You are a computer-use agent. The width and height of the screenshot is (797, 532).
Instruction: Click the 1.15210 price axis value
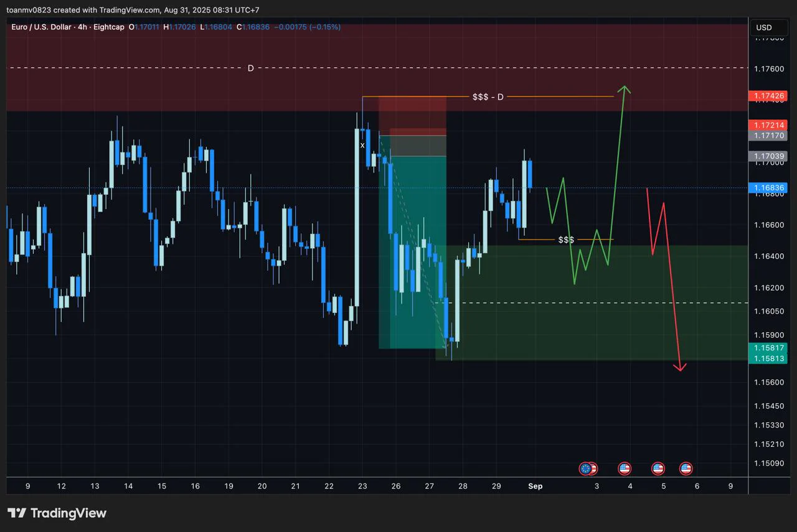(x=769, y=444)
